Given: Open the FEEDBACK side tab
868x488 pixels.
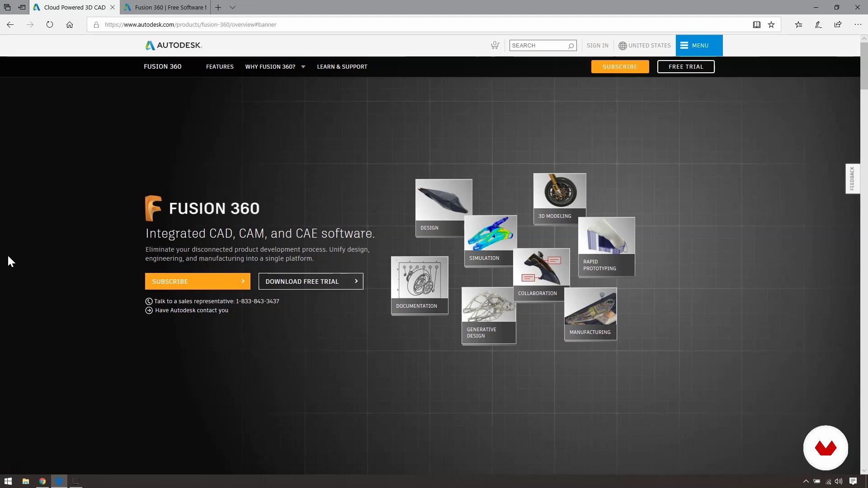Looking at the screenshot, I should click(x=852, y=178).
